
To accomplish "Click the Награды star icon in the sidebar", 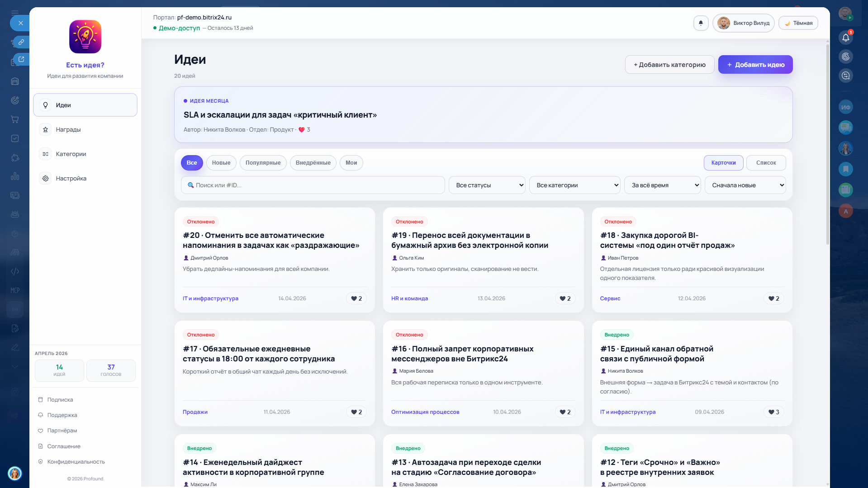I will [45, 130].
